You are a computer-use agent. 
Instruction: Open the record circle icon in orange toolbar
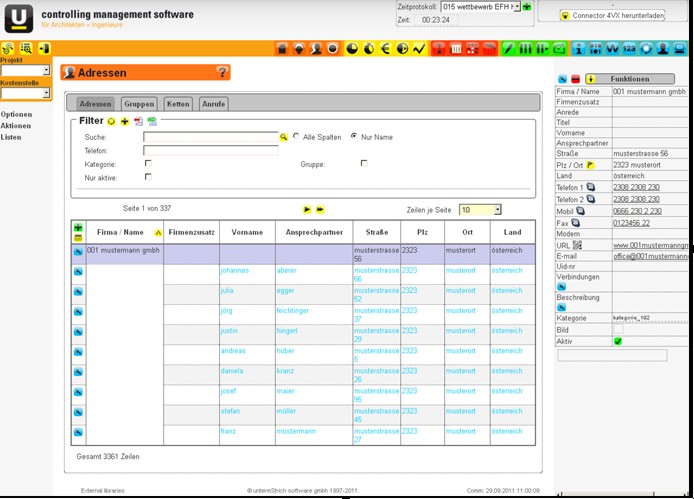[x=332, y=48]
